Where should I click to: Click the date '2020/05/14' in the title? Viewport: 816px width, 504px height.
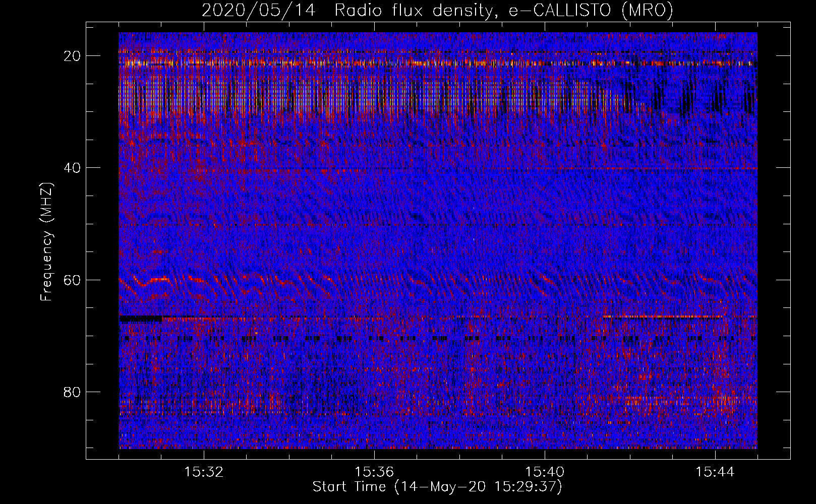258,10
